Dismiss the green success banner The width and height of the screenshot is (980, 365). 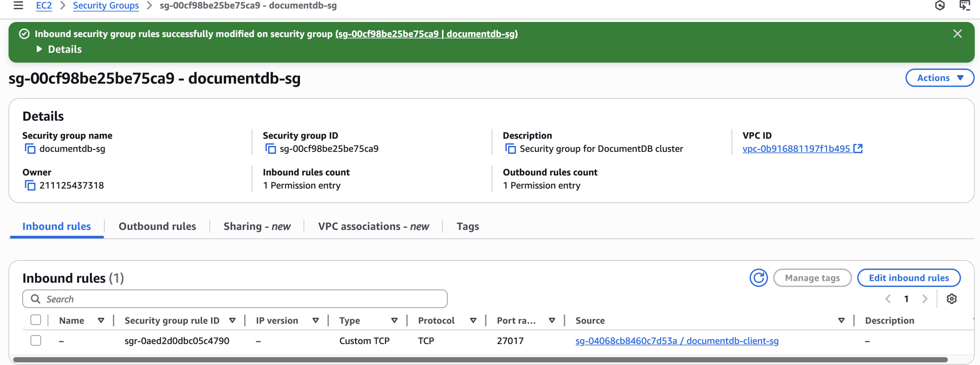958,34
